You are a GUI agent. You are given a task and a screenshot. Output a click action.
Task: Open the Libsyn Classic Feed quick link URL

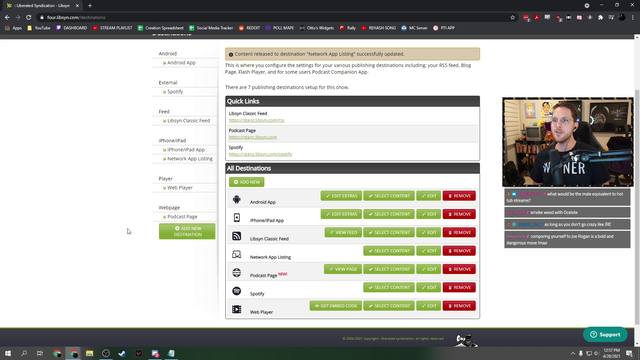tap(256, 120)
